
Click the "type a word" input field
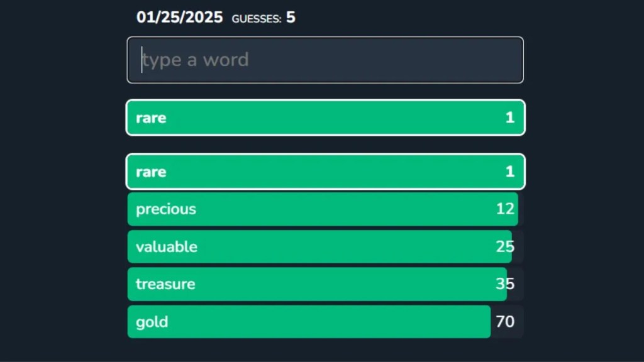click(325, 60)
